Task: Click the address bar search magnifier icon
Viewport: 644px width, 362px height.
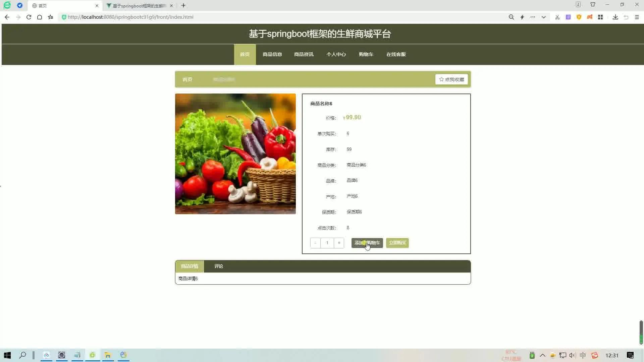Action: 511,17
